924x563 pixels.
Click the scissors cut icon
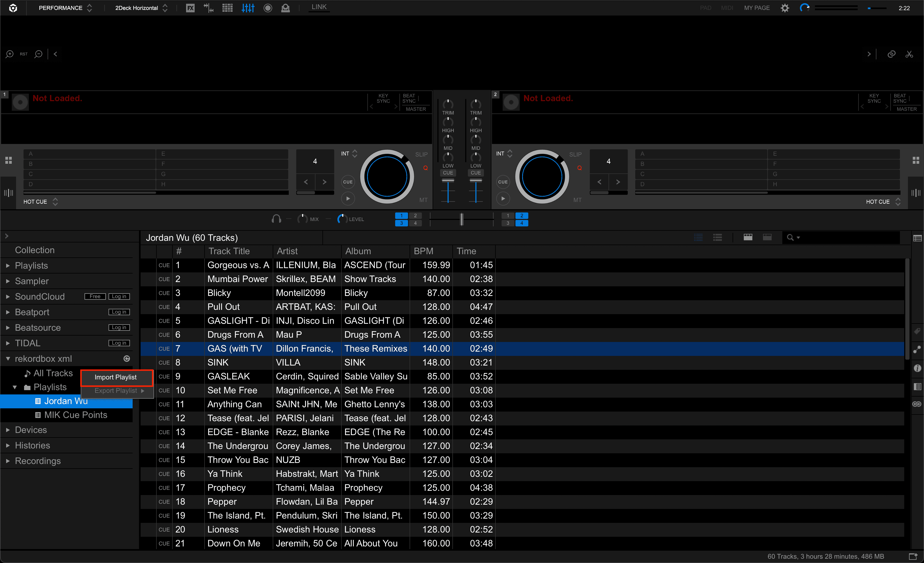pyautogui.click(x=909, y=54)
